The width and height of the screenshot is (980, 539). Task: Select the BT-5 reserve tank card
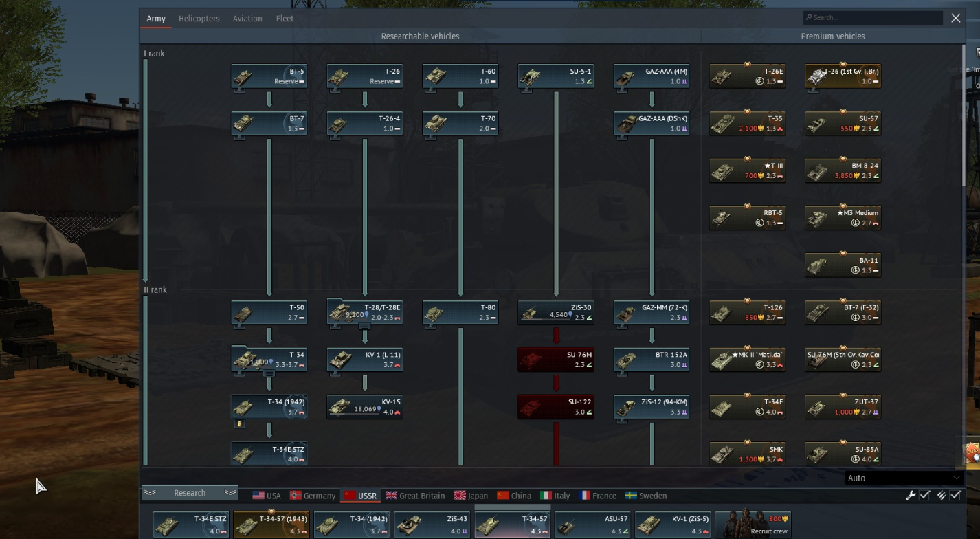pos(269,76)
